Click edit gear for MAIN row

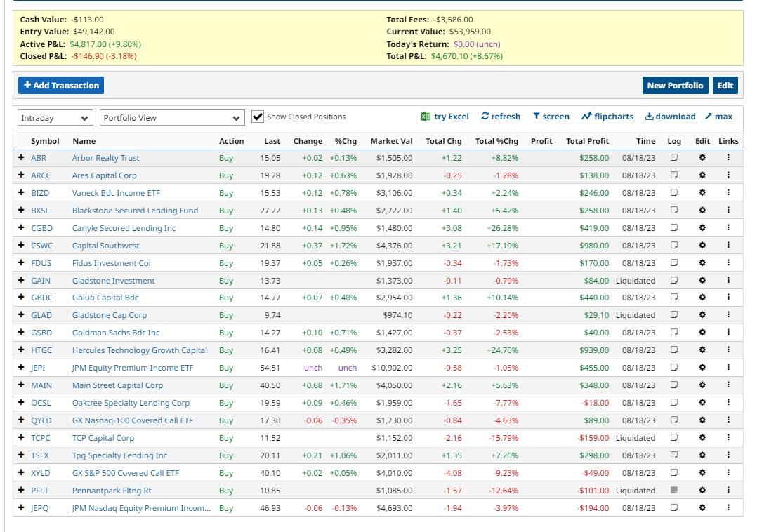tap(702, 385)
